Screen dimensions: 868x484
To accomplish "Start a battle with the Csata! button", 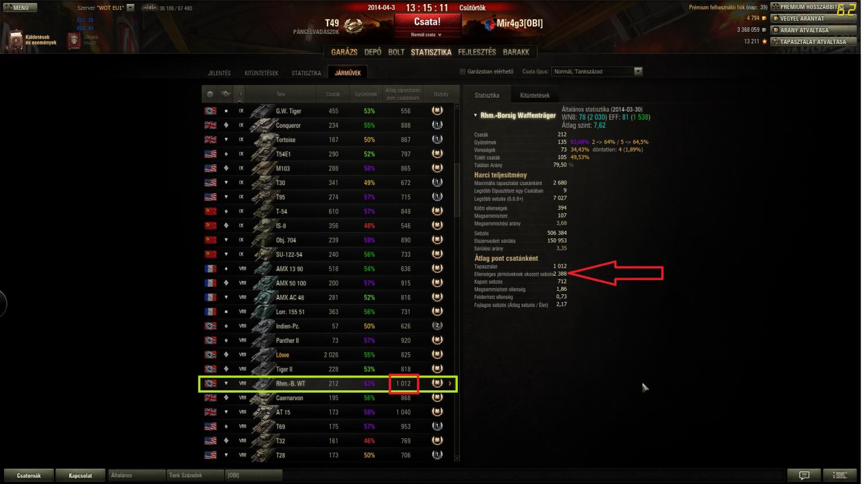I will 427,22.
